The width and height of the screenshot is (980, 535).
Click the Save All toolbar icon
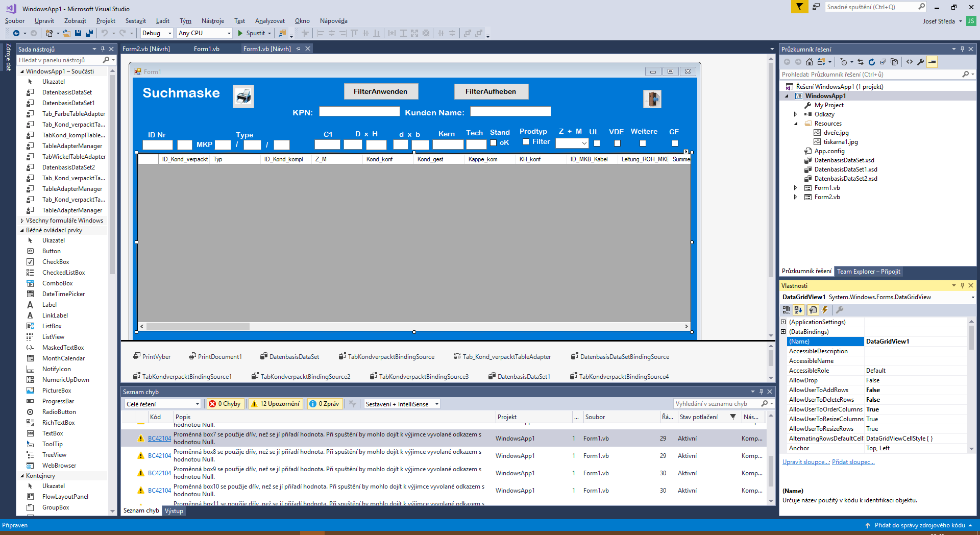coord(89,33)
